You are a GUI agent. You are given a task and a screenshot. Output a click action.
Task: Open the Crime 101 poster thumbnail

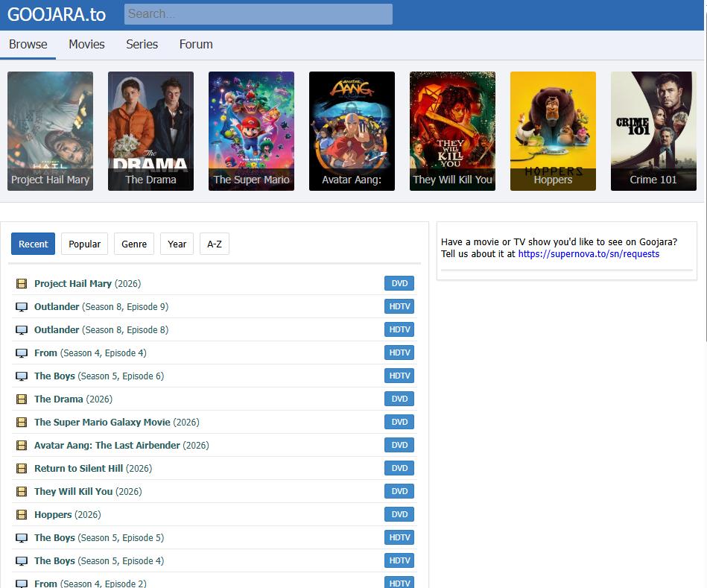[x=653, y=131]
